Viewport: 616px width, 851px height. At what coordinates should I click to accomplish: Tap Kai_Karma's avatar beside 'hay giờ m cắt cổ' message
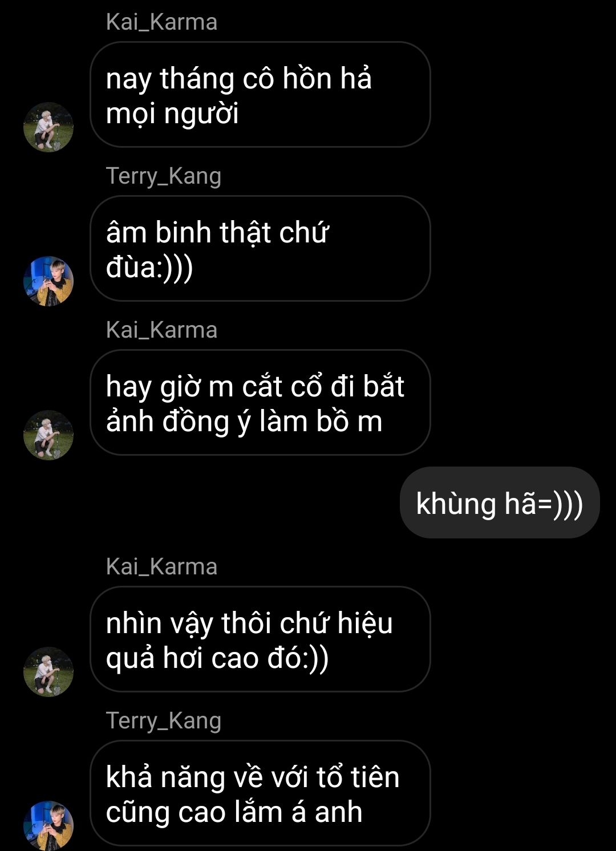click(x=48, y=435)
